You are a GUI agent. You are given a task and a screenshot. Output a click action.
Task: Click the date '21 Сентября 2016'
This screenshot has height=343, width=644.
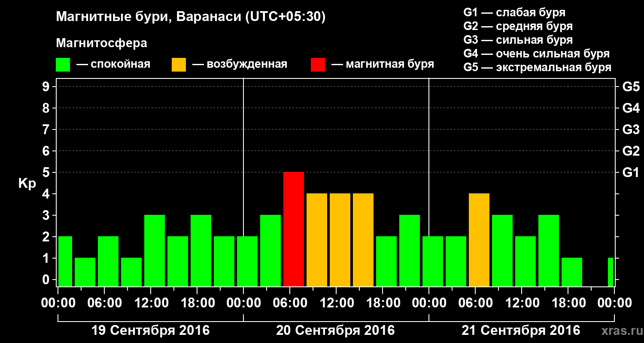coord(521,331)
